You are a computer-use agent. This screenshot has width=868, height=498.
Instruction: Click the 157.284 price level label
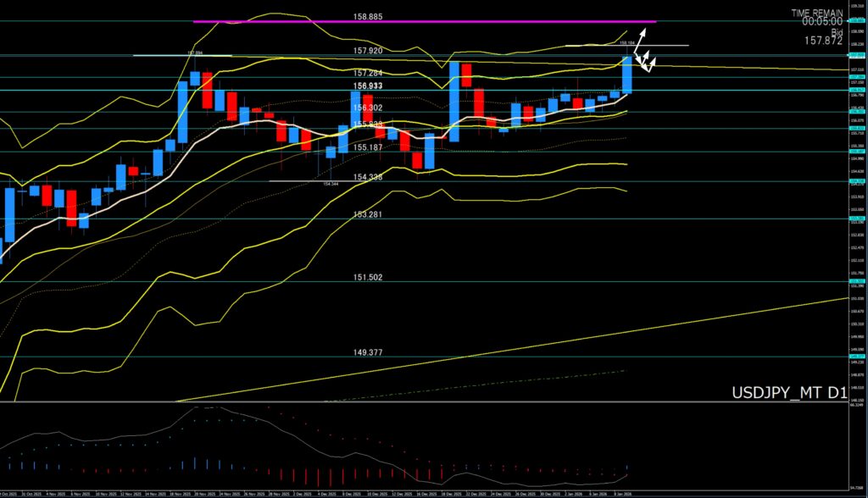coord(368,73)
